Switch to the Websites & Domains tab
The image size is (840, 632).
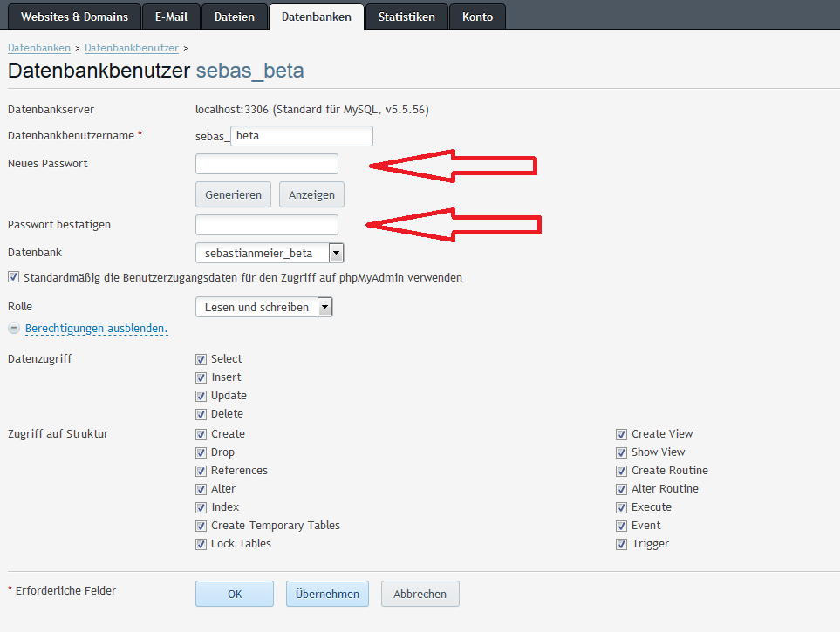[x=74, y=17]
